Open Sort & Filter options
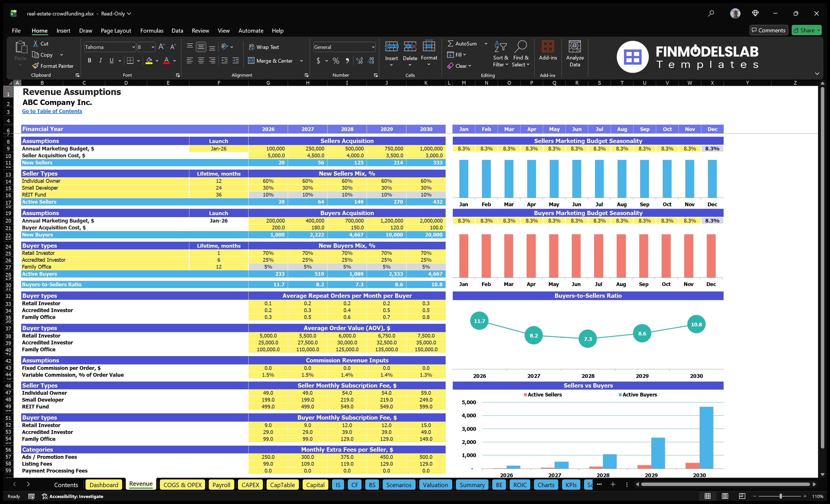The image size is (830, 504). [500, 53]
